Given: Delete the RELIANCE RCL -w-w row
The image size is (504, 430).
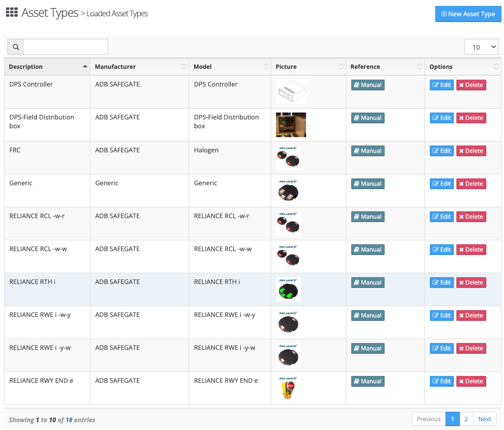Looking at the screenshot, I should [471, 250].
